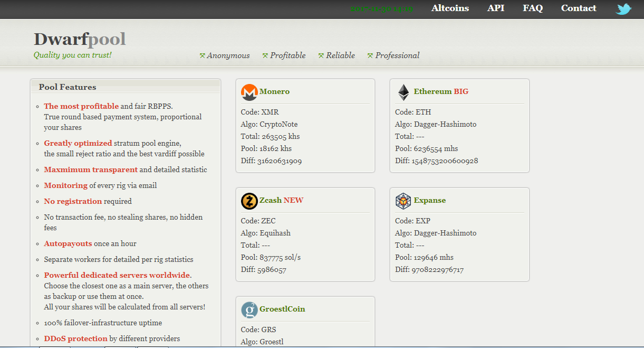Click 'DDoS protection' feature text
Image resolution: width=644 pixels, height=348 pixels.
pyautogui.click(x=76, y=338)
